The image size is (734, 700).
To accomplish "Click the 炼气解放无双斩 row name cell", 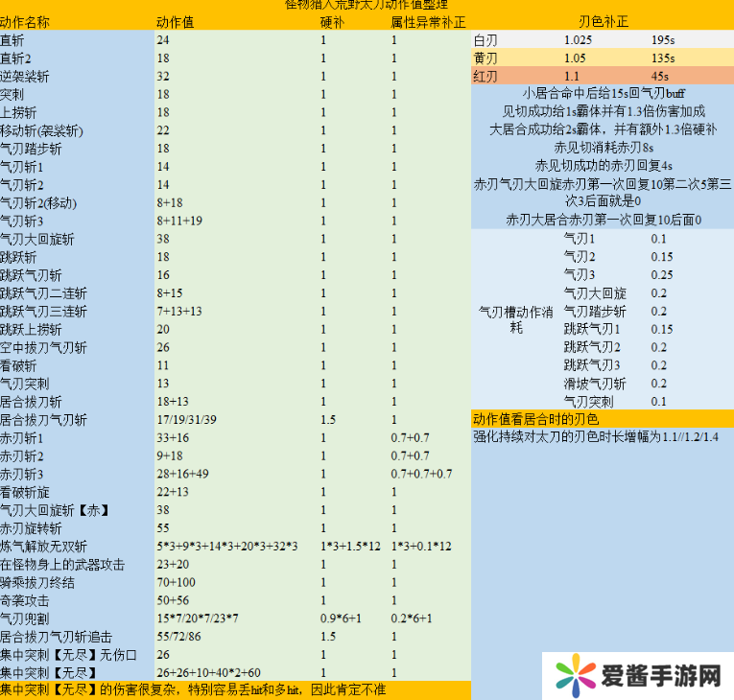I will (46, 546).
